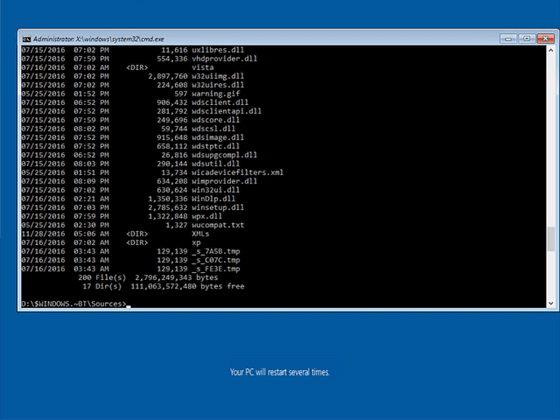Click the file name wucompat.txt

pyautogui.click(x=218, y=225)
